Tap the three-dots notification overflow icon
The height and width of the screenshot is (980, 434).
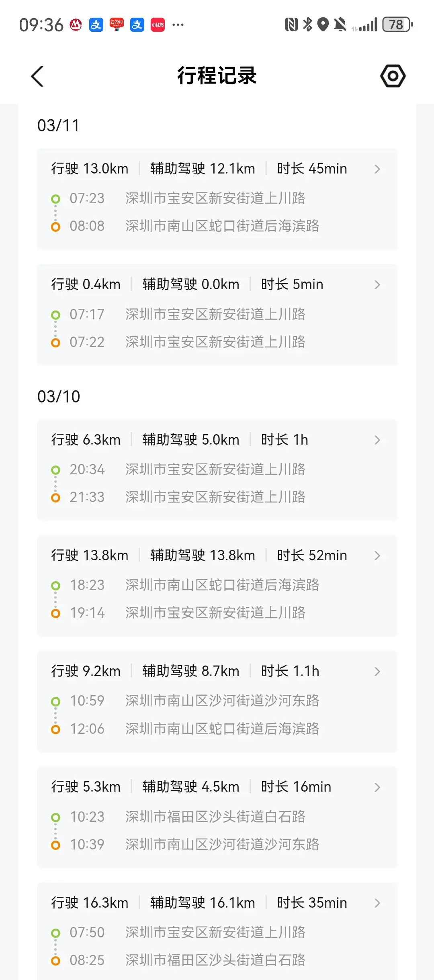coord(178,25)
